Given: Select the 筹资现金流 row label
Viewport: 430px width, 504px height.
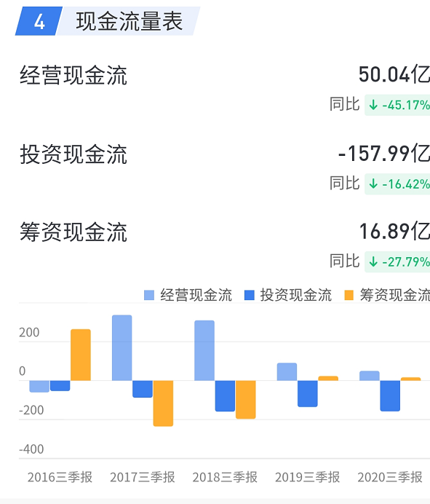Looking at the screenshot, I should [73, 232].
